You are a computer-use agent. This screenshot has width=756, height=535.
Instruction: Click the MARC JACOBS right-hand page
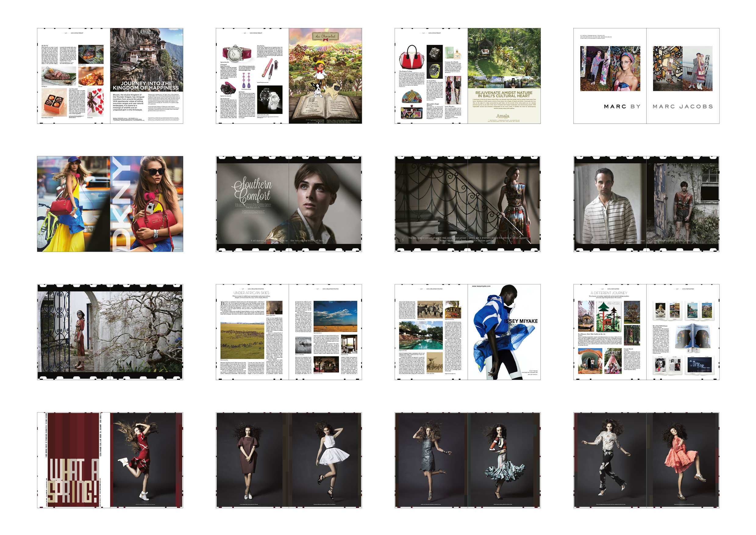click(x=683, y=76)
